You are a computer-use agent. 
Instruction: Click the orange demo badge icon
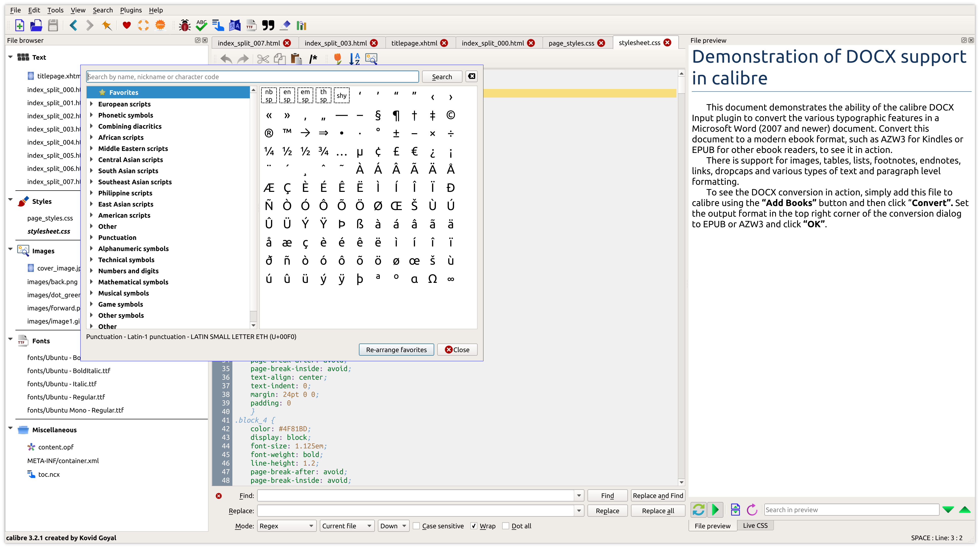click(161, 26)
